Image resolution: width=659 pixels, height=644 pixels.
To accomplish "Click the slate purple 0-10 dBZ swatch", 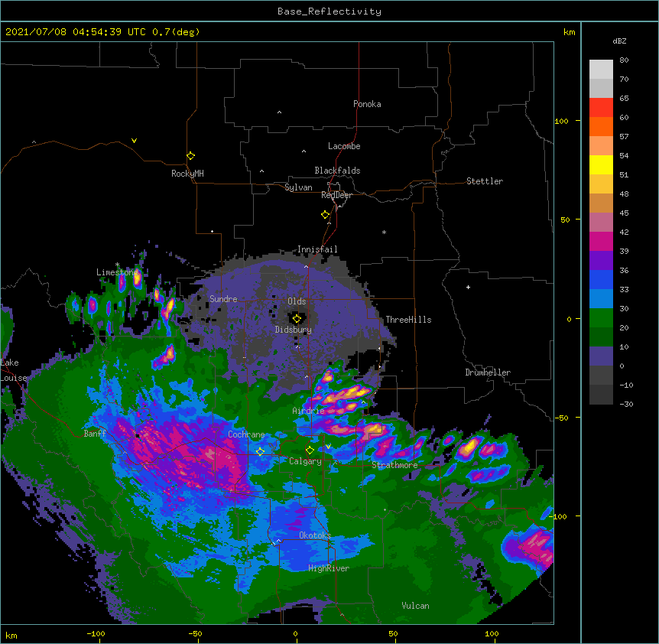I will click(x=601, y=356).
